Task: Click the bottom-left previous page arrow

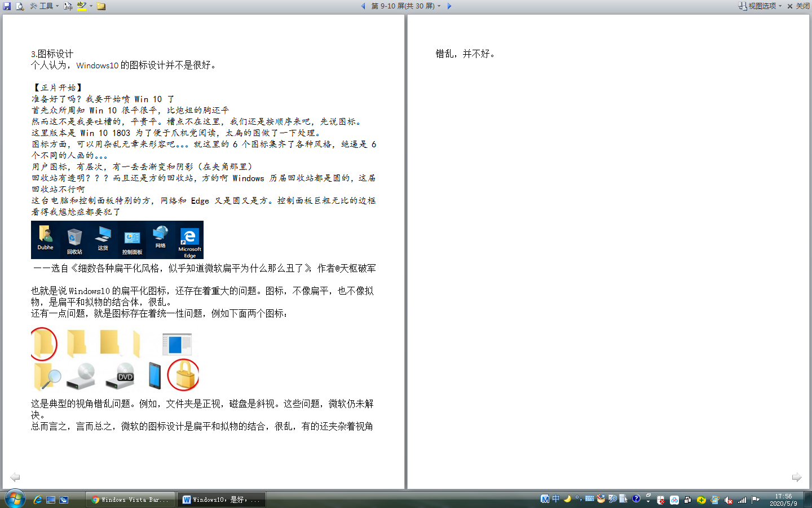Action: (x=15, y=478)
